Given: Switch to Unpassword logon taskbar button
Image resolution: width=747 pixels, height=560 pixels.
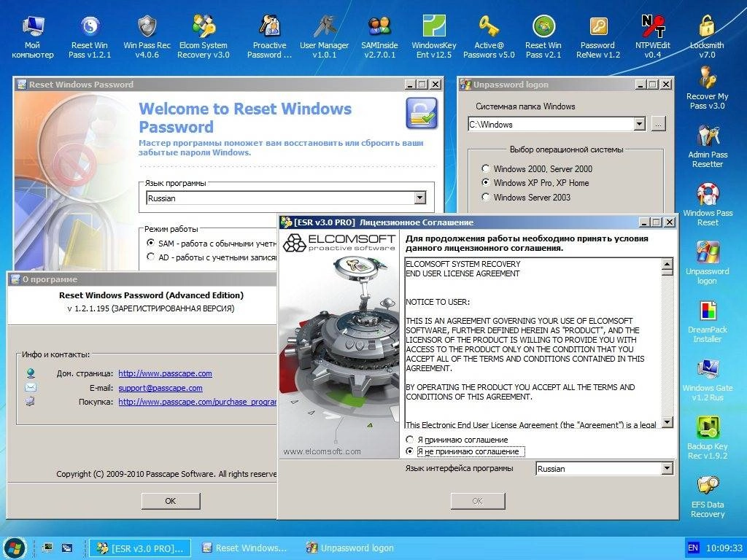Looking at the screenshot, I should coord(351,548).
